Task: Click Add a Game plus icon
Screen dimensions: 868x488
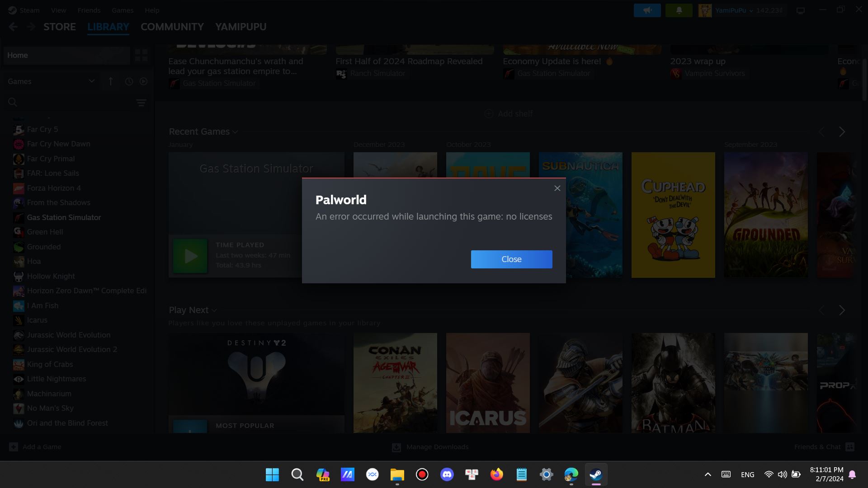Action: pyautogui.click(x=14, y=447)
